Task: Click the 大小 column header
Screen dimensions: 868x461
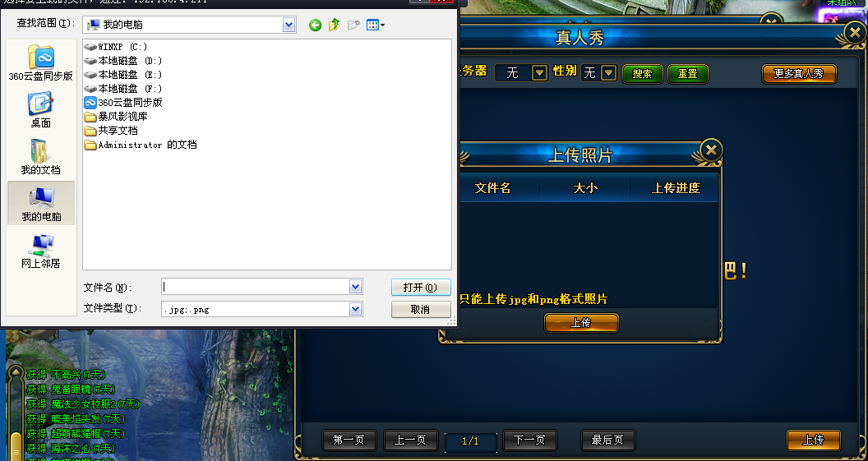Action: pos(584,187)
